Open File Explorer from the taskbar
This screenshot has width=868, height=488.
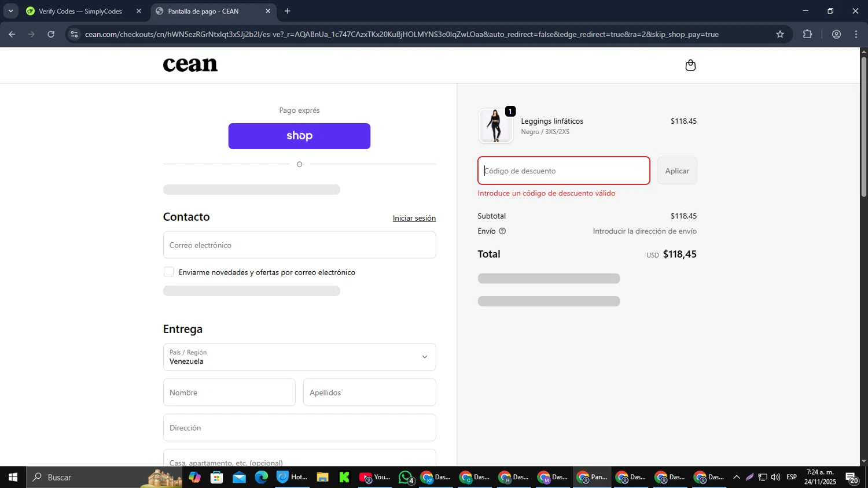coord(322,478)
